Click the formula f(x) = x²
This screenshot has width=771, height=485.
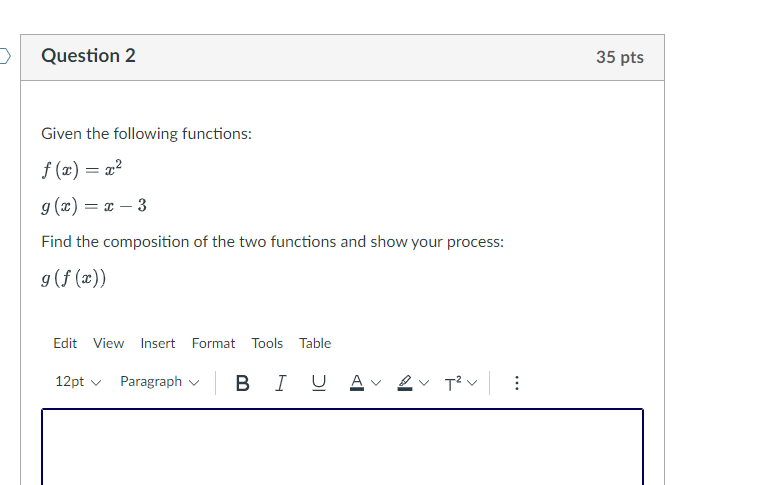[82, 169]
